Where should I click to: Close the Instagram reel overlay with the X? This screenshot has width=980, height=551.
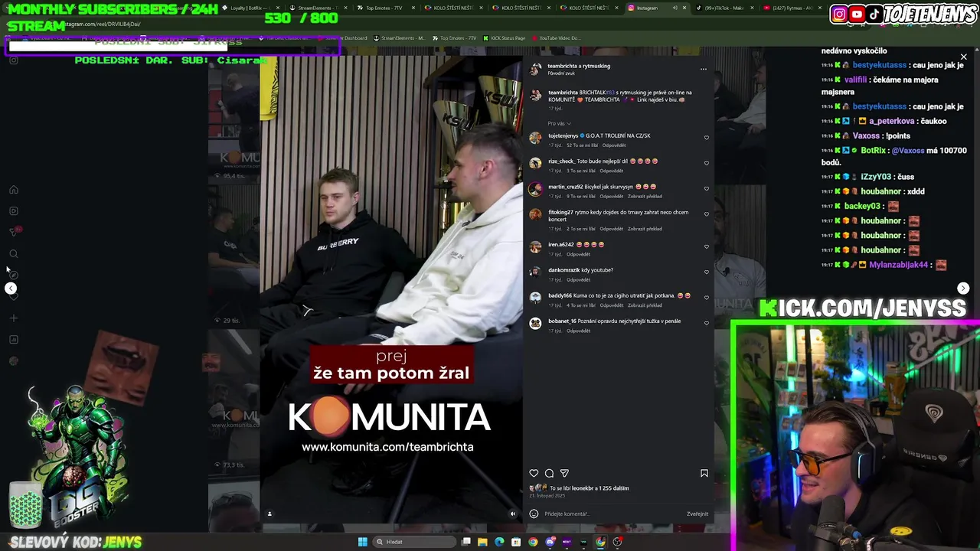963,57
